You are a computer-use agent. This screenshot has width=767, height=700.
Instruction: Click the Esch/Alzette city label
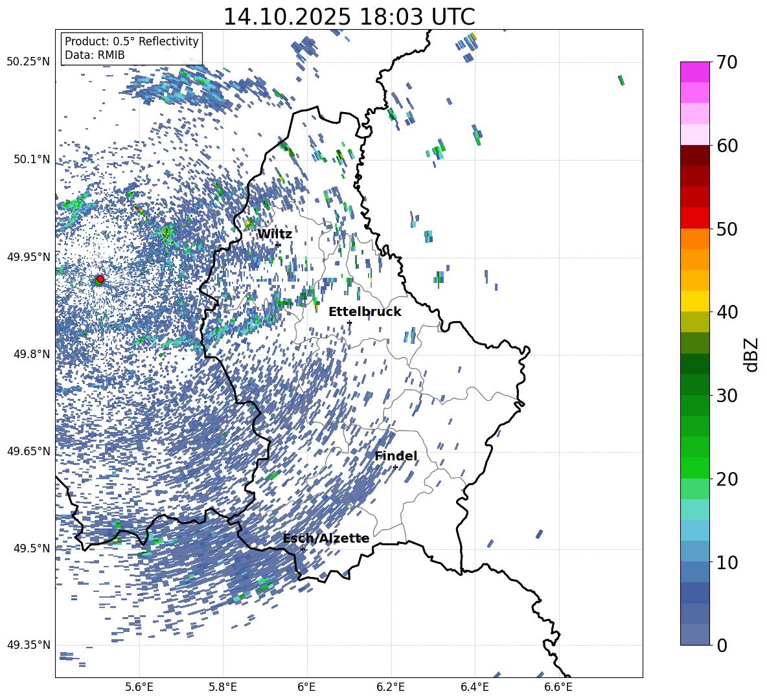click(x=326, y=539)
